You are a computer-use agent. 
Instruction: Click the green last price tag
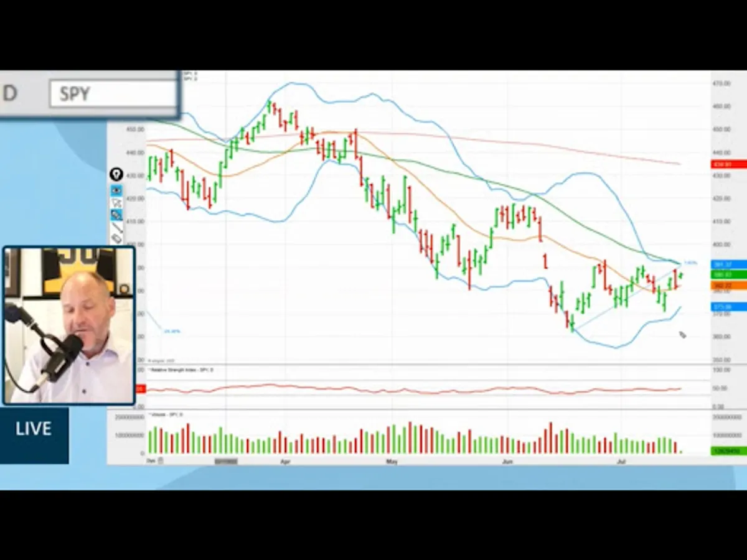click(x=728, y=274)
